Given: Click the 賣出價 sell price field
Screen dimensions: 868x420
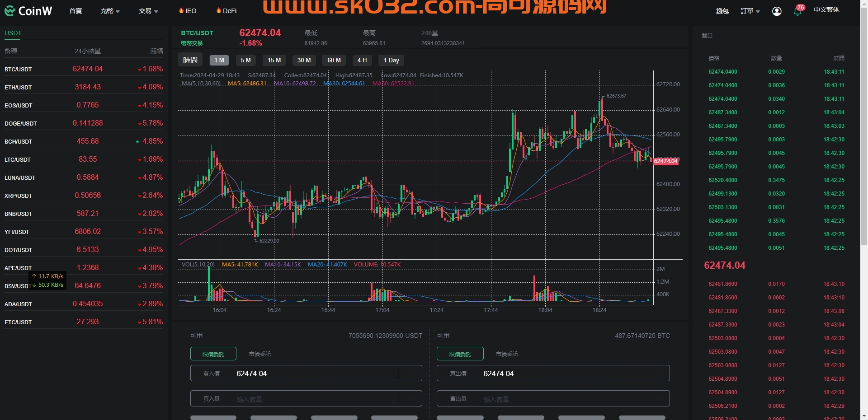Looking at the screenshot, I should coord(553,373).
